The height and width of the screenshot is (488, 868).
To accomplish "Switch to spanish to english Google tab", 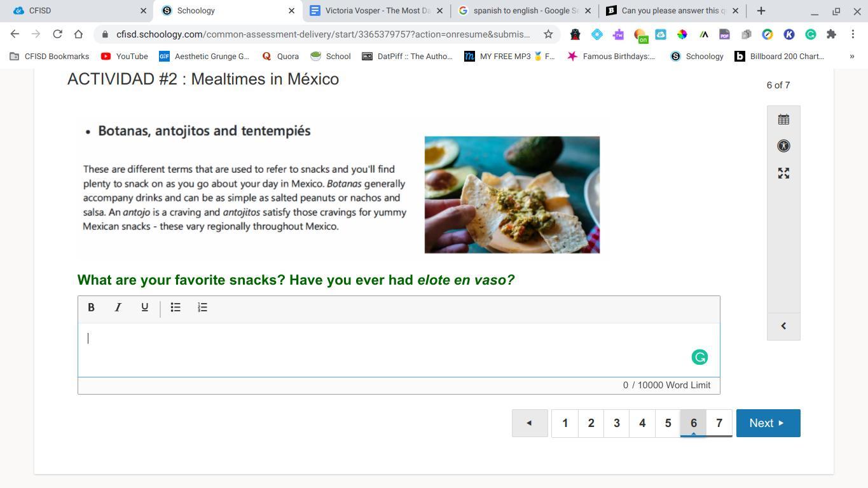I will point(525,11).
